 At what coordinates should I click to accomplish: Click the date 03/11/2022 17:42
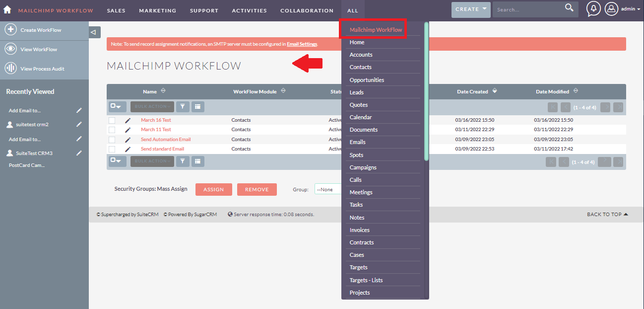553,149
